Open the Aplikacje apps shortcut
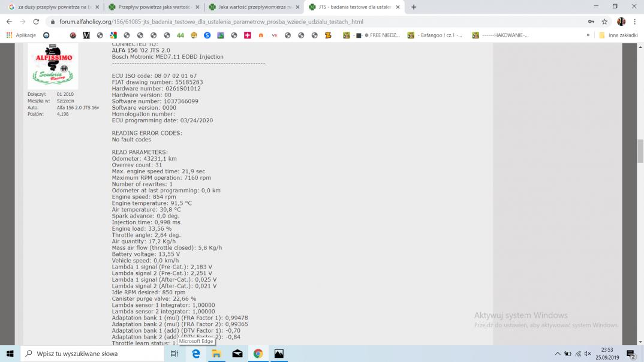 [21, 35]
